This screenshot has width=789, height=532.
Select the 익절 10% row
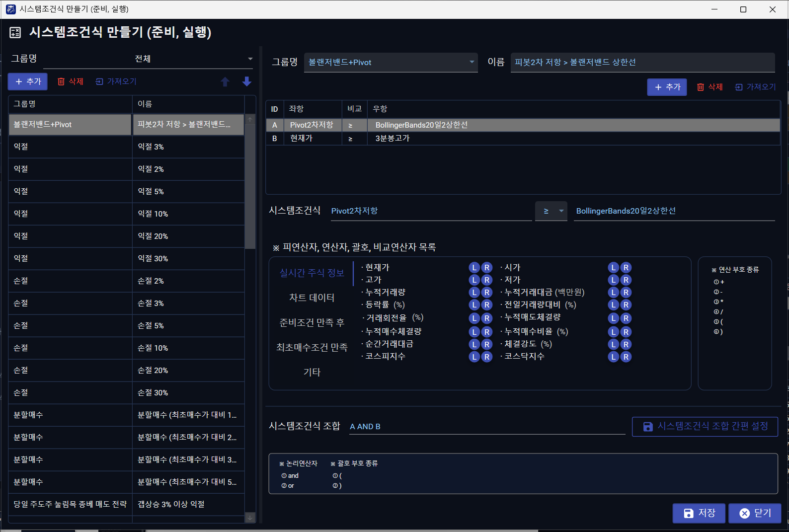pos(127,214)
